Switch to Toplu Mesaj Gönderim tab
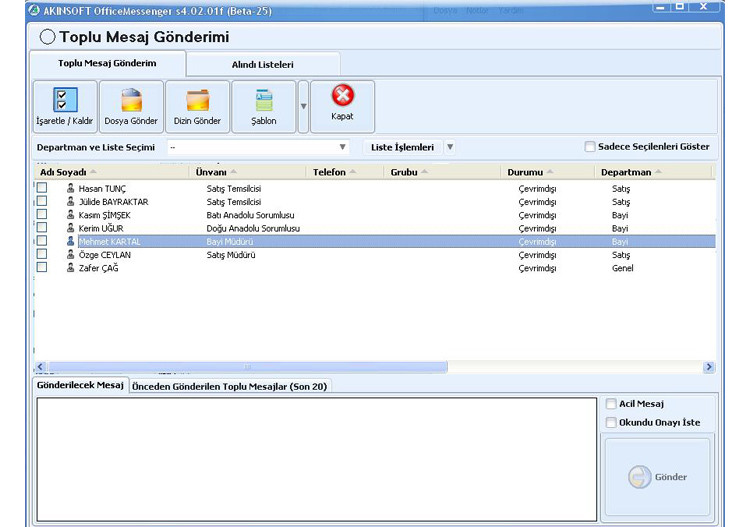This screenshot has height=527, width=750. point(107,63)
